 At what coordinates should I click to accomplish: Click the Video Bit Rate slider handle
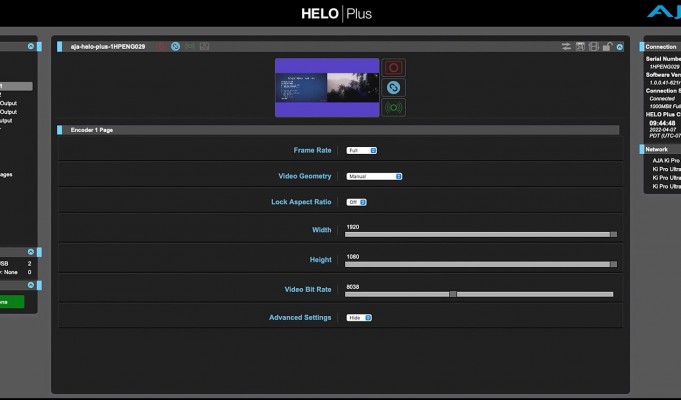pyautogui.click(x=453, y=294)
